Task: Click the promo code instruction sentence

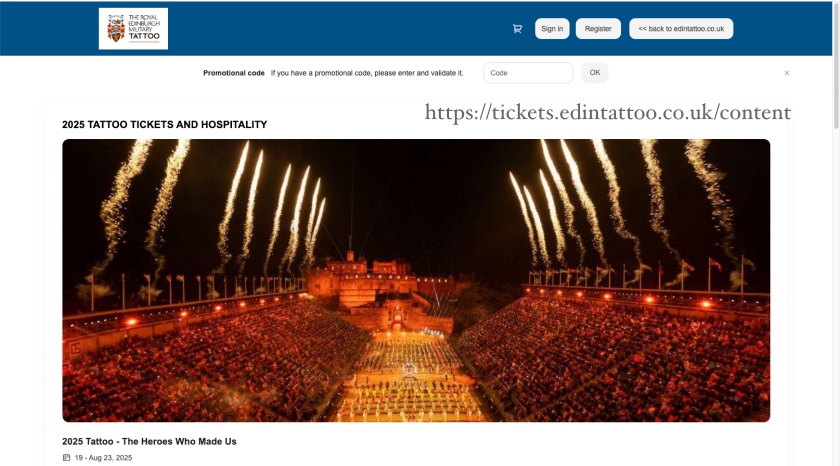Action: (x=367, y=73)
